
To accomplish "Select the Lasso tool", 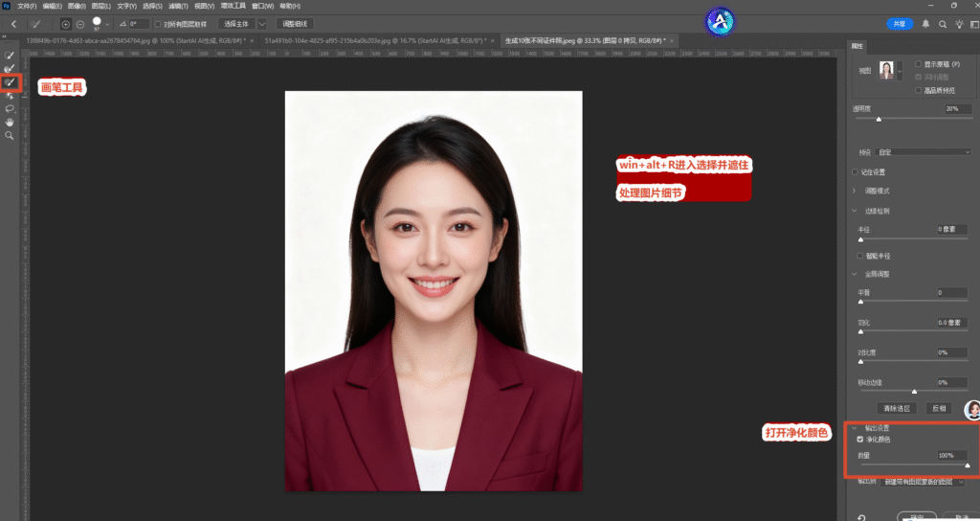I will [x=10, y=109].
